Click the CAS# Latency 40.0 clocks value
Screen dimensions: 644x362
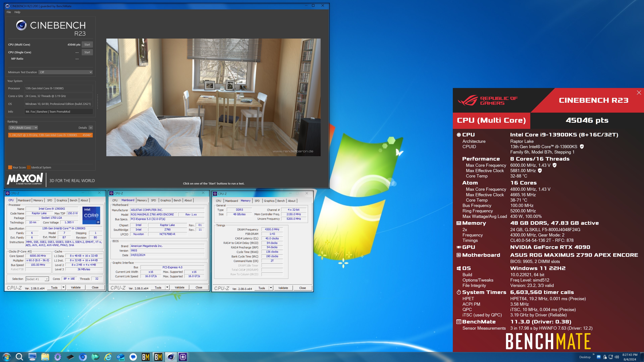pos(272,238)
